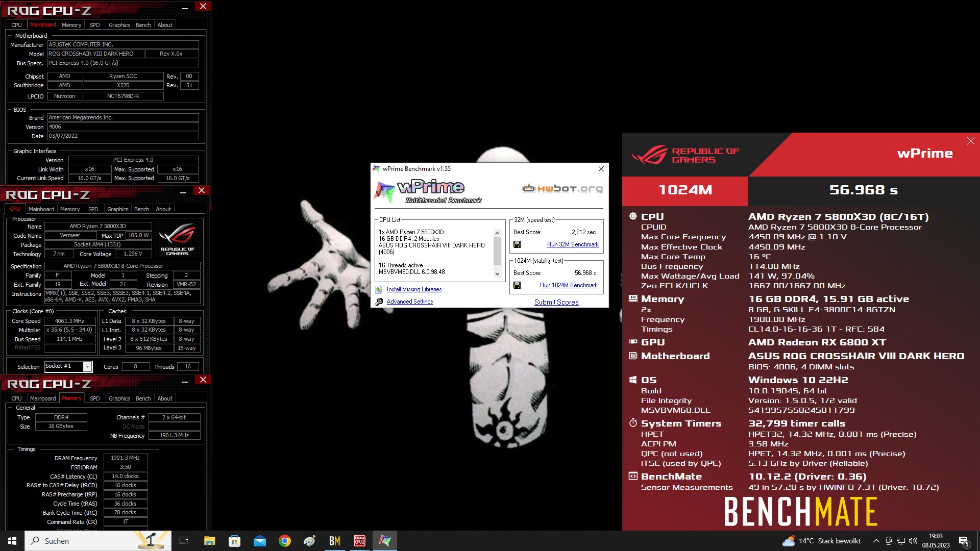The width and height of the screenshot is (980, 551).
Task: Click the DRAM Frequency value 1901.3 MHz
Action: point(126,458)
